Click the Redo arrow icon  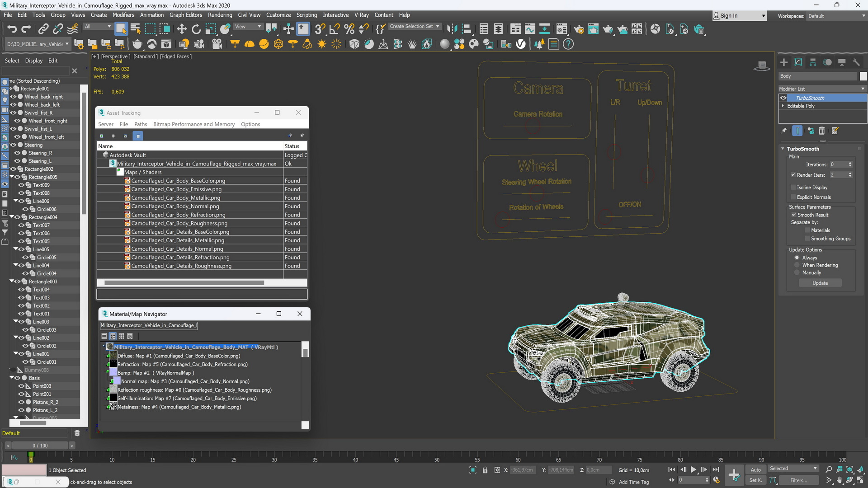26,29
